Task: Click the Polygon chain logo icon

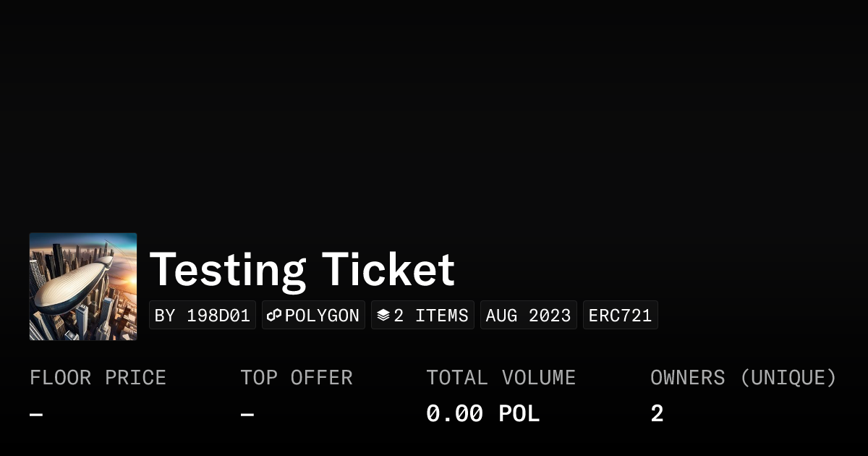Action: [274, 316]
